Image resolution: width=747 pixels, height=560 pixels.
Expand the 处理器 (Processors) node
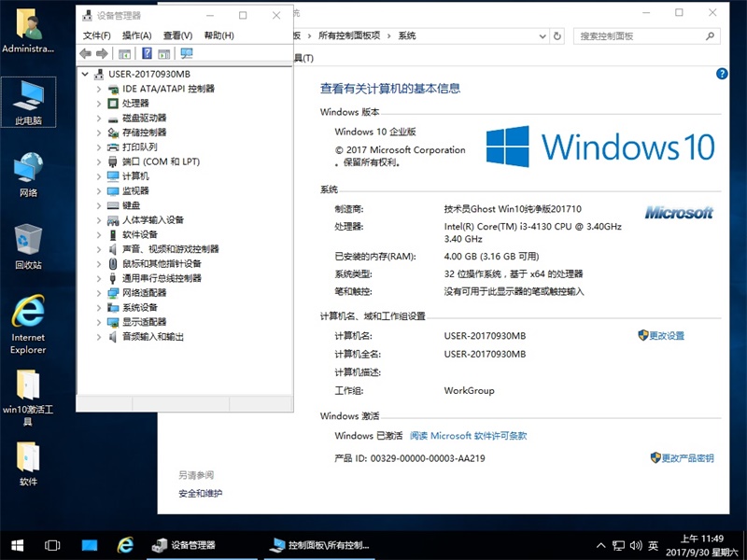click(x=99, y=103)
